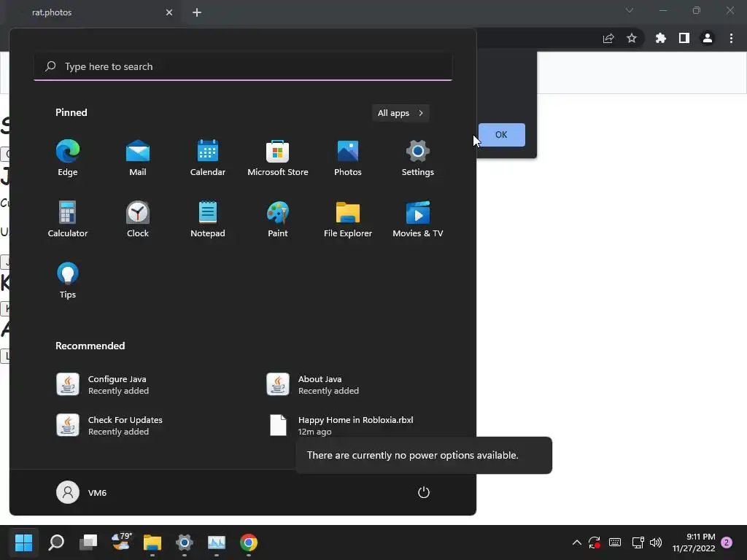Open the Calendar app
Screen dimensions: 747x560
(x=208, y=158)
